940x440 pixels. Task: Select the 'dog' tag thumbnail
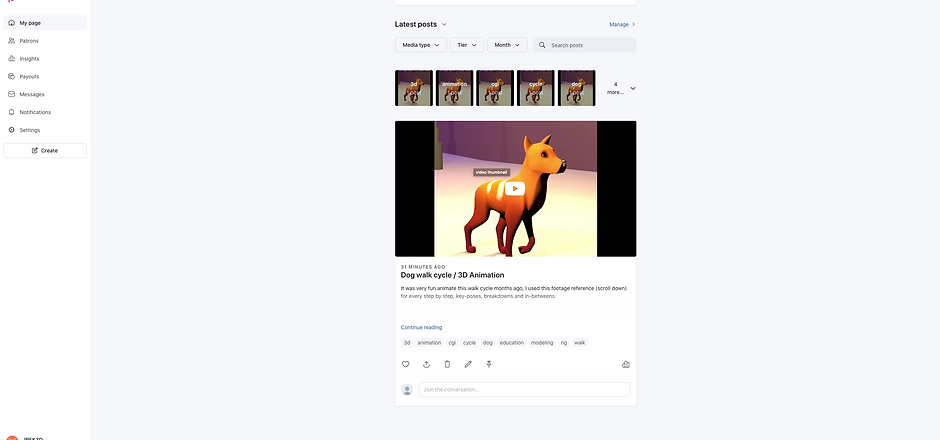(577, 88)
